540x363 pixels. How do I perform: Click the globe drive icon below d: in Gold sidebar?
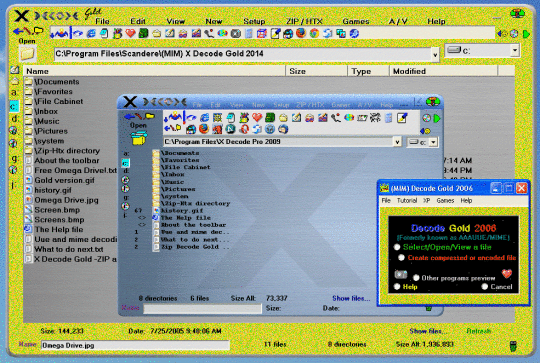pyautogui.click(x=13, y=131)
